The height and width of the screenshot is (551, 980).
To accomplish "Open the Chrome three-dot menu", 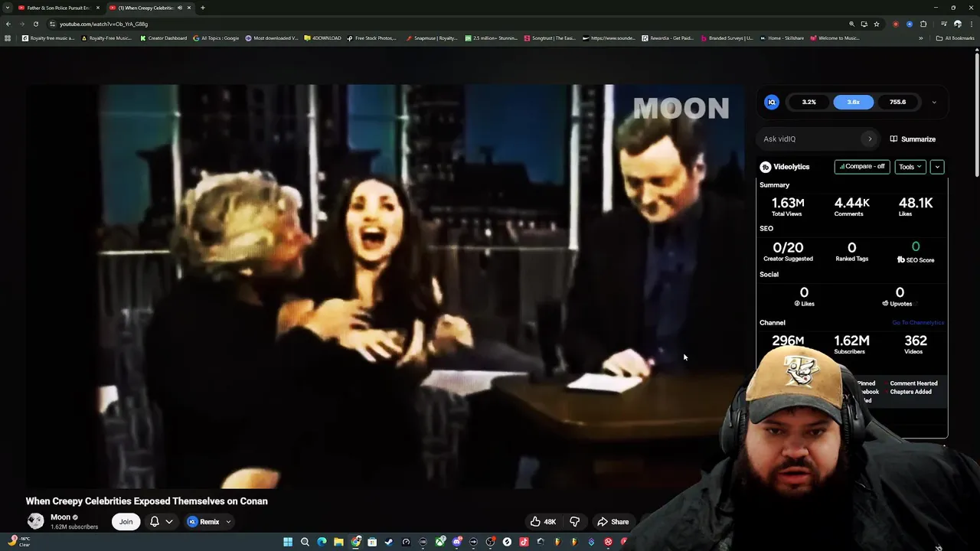I will coord(971,24).
